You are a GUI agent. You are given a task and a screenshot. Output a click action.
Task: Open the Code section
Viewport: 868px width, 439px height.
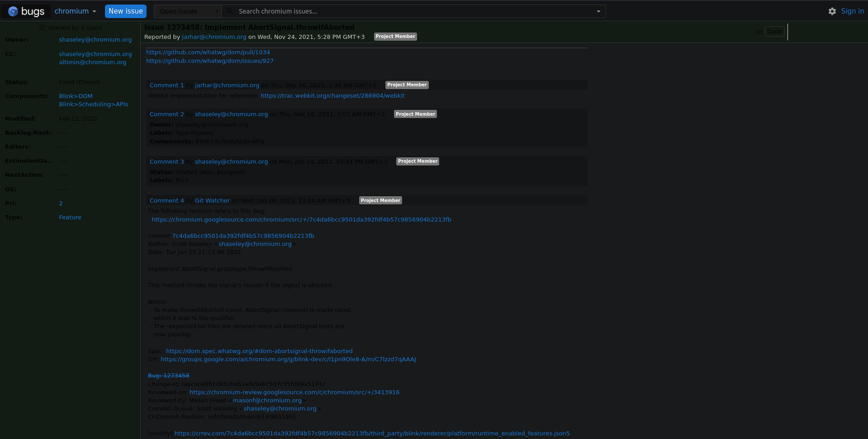774,31
